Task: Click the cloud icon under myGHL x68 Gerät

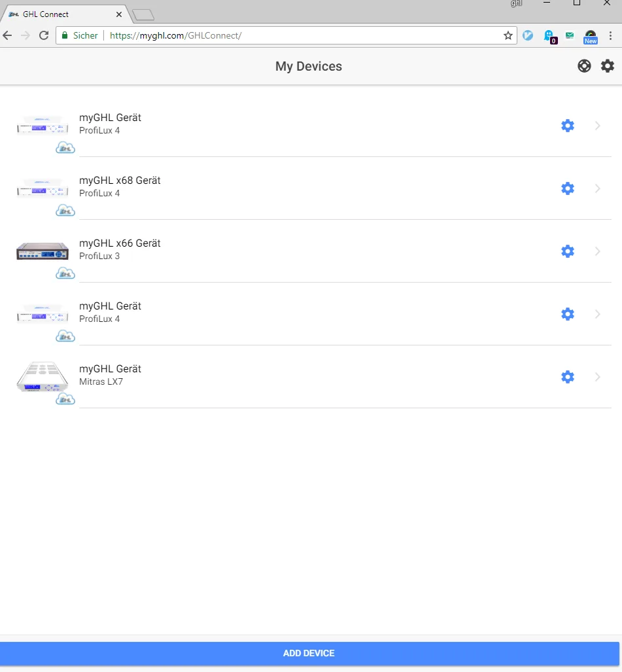Action: tap(65, 211)
